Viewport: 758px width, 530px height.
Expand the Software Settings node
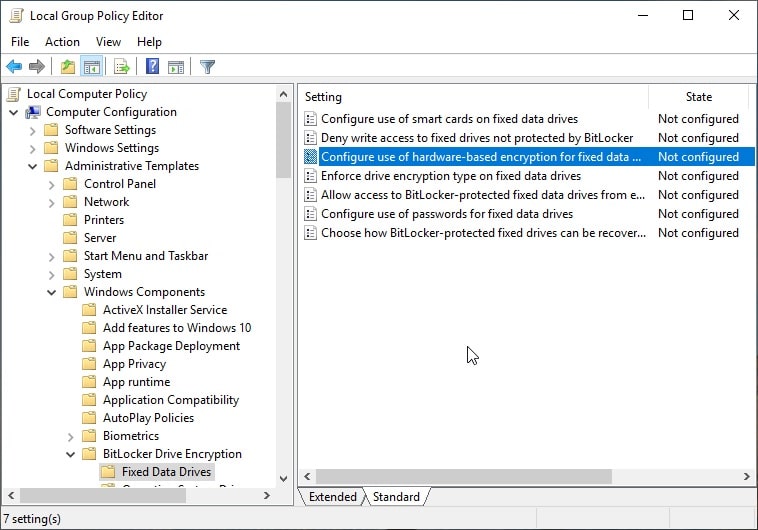(x=32, y=131)
